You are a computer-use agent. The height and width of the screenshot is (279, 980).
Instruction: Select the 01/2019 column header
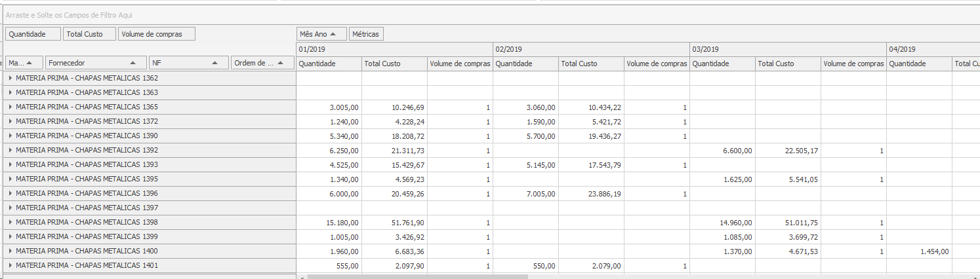click(394, 49)
